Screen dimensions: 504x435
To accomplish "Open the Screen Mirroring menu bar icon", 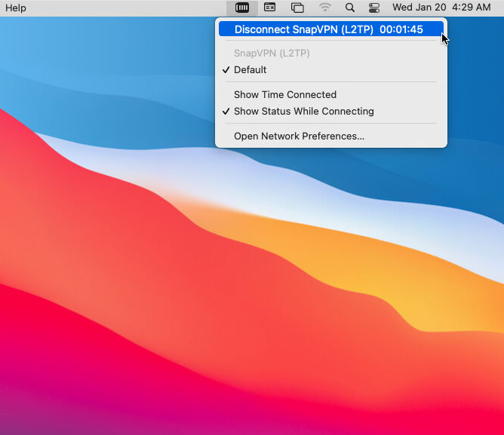I will click(x=297, y=8).
